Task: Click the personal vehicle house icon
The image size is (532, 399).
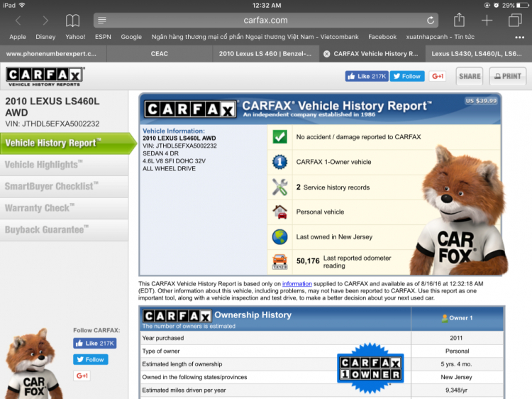Action: [x=280, y=212]
